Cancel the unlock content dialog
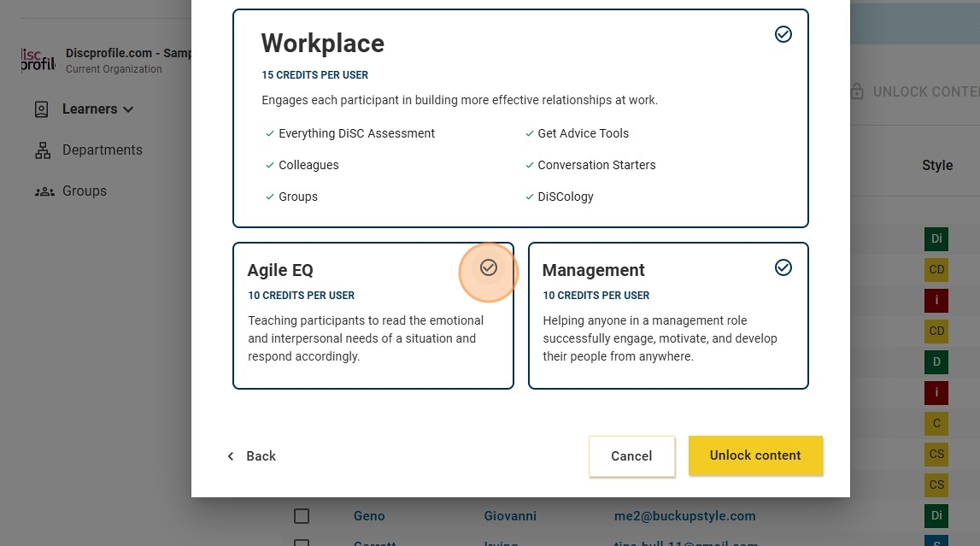The width and height of the screenshot is (980, 546). [x=631, y=456]
